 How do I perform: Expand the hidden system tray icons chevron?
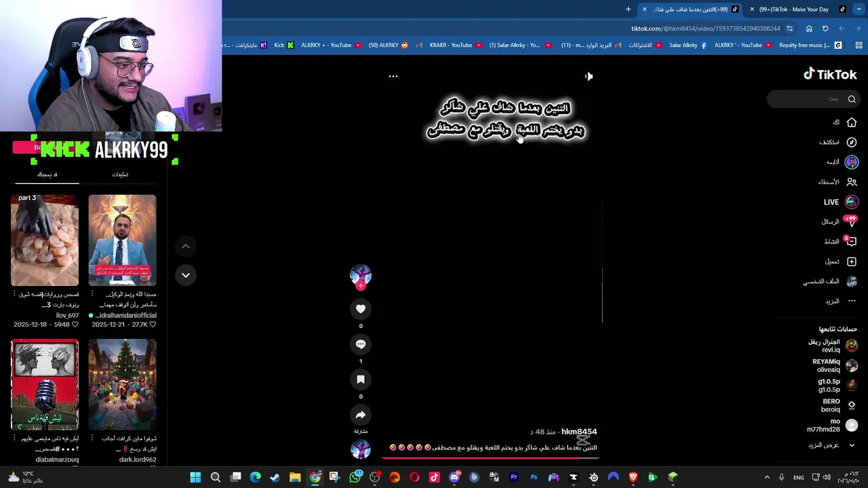pyautogui.click(x=767, y=477)
